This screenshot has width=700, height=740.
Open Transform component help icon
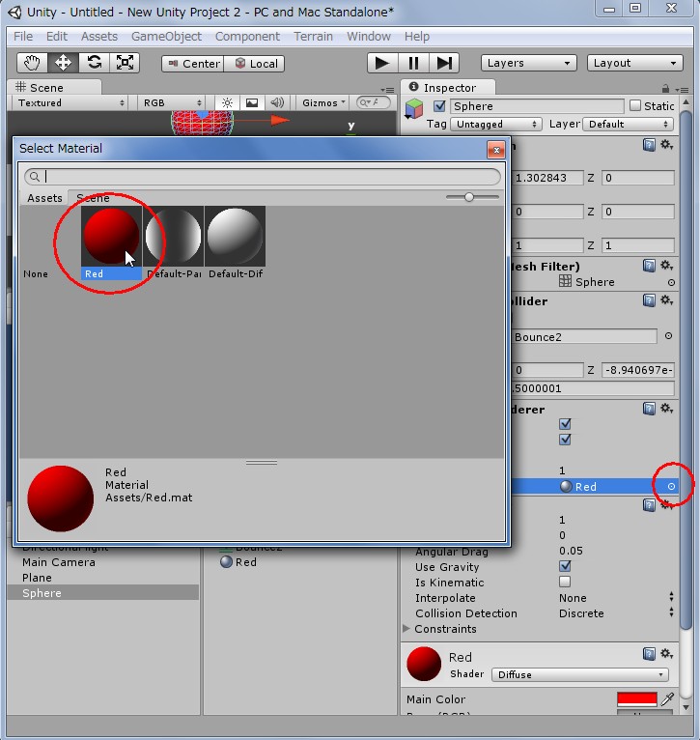650,145
